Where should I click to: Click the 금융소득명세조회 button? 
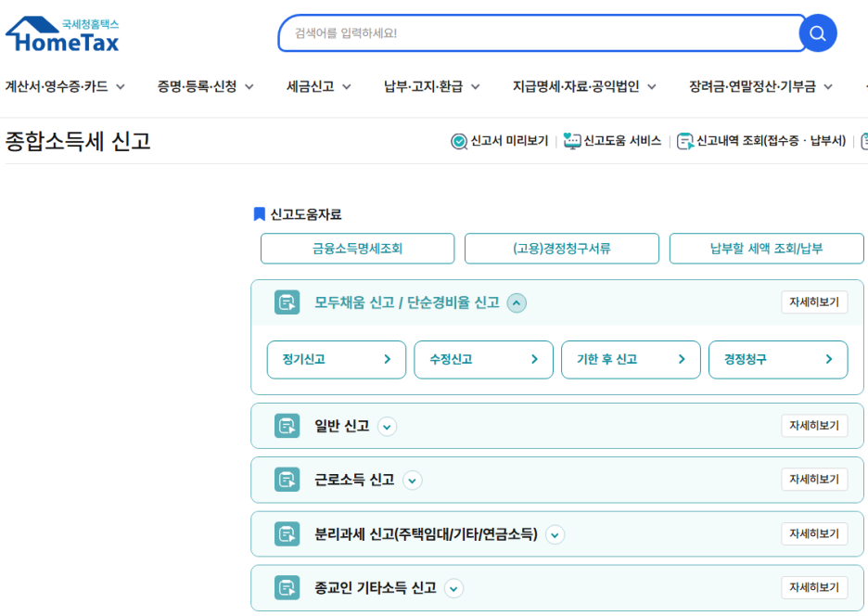click(x=358, y=249)
